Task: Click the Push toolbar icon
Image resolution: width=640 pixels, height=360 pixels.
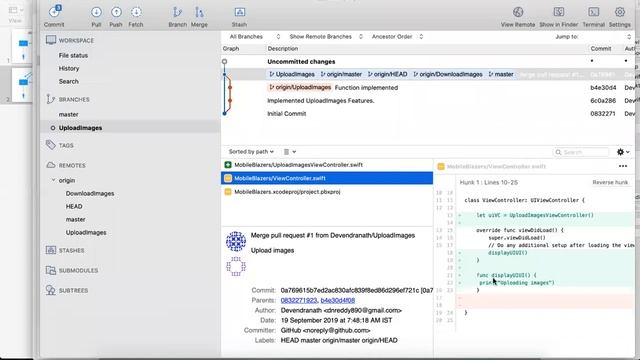Action: pos(116,12)
